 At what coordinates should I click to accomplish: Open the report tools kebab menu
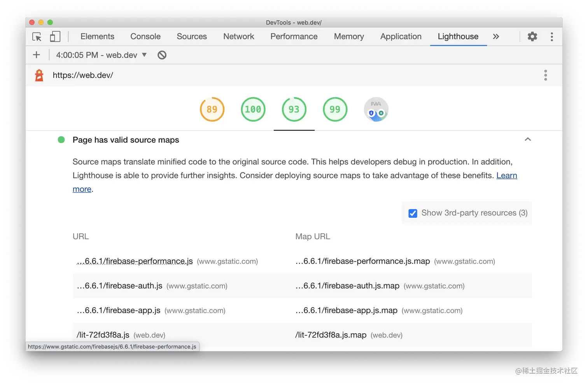546,75
